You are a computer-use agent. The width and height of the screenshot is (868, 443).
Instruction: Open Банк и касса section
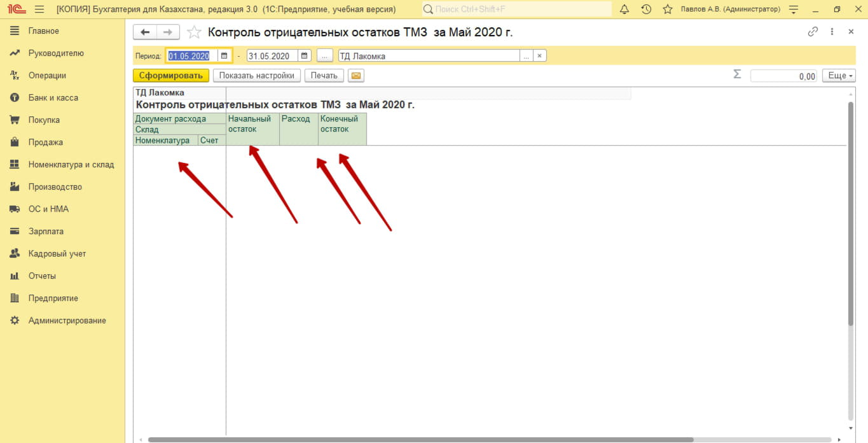[53, 98]
